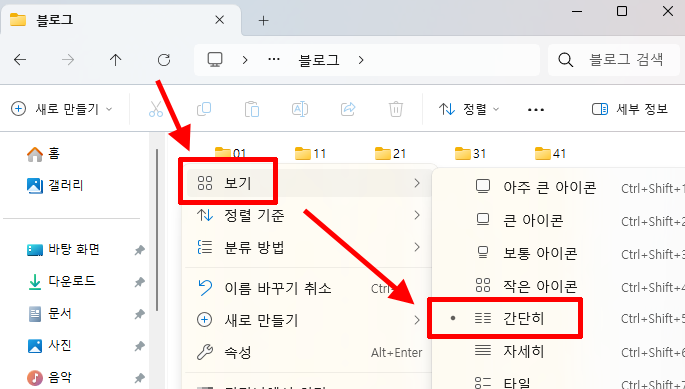Expand chevron after the monitor icon
685x389 pixels.
click(x=245, y=60)
